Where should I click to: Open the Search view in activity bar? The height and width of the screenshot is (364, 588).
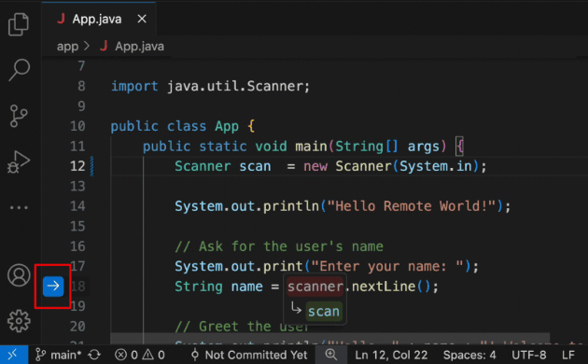(19, 70)
